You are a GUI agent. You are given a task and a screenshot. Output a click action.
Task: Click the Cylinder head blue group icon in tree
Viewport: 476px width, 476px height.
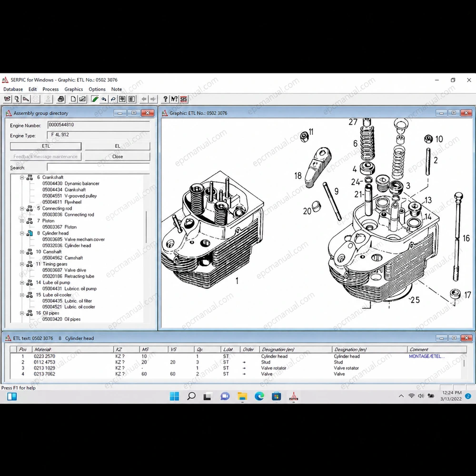pos(30,233)
